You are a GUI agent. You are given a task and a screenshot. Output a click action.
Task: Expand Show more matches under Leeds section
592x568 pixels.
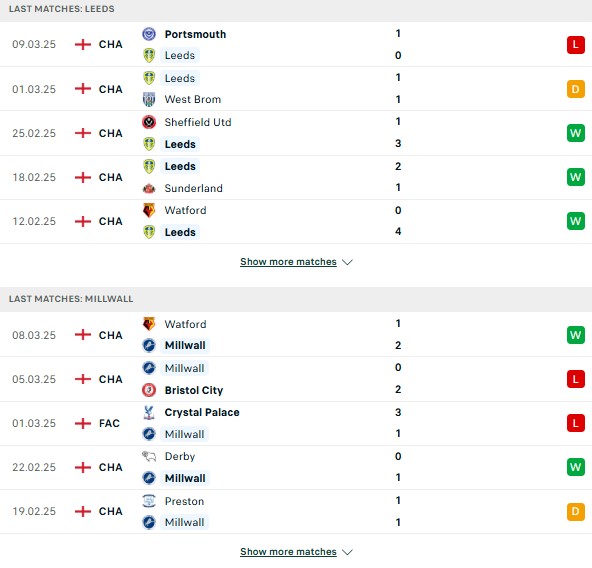288,262
